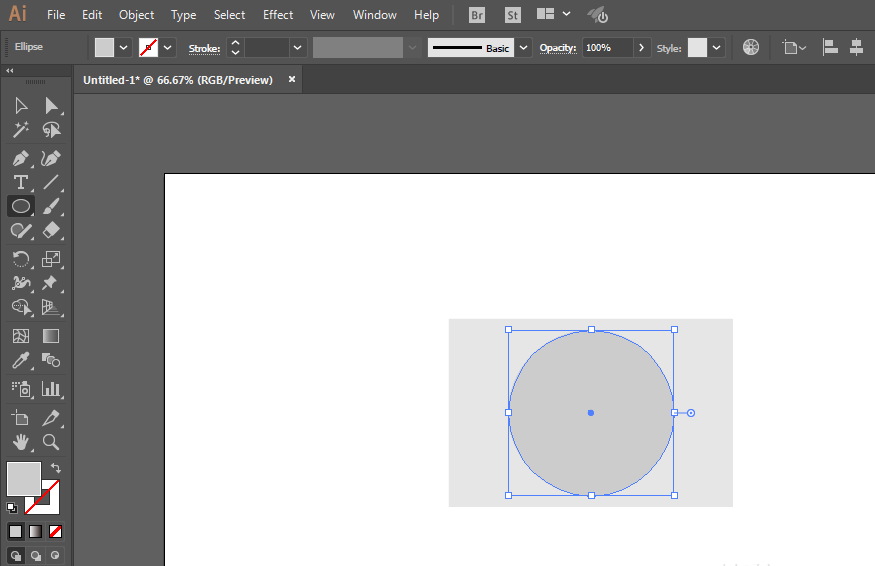Set paint mode to None
875x566 pixels.
[56, 531]
